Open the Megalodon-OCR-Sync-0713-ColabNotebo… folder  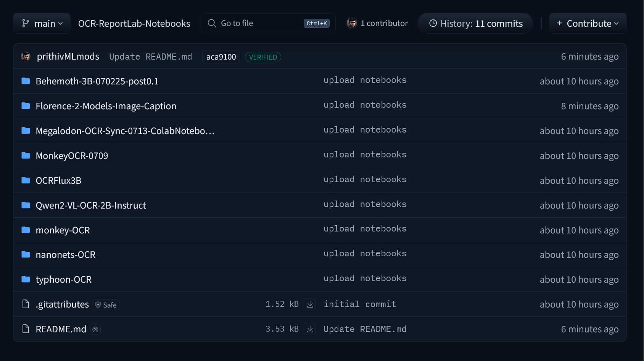click(125, 131)
